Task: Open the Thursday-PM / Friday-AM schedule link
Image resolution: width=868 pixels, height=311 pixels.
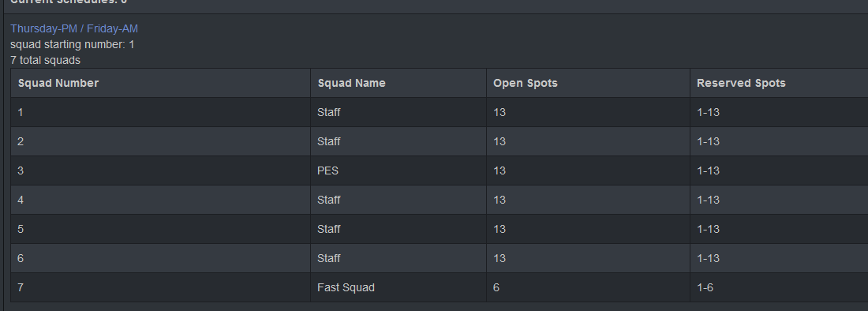Action: [74, 28]
